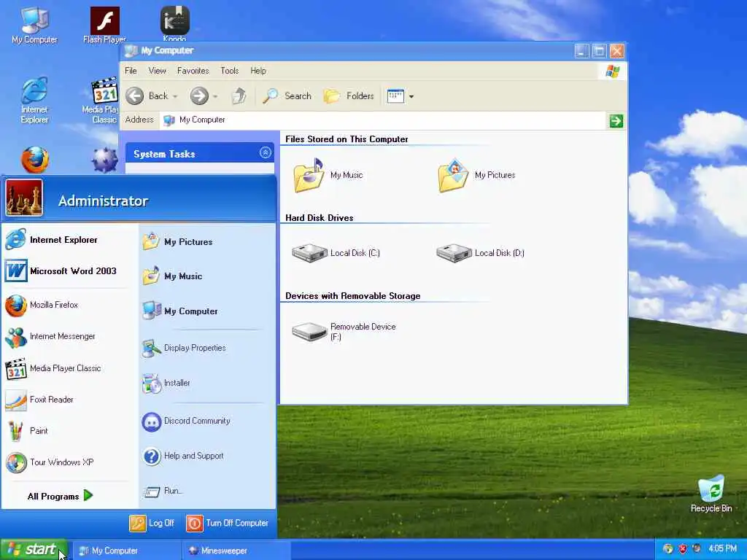Click the address bar field
The height and width of the screenshot is (560, 747).
[382, 120]
